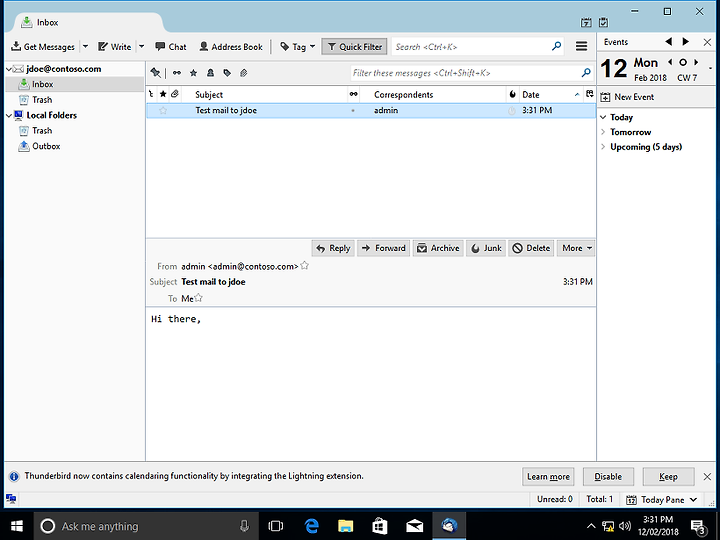Reply to the selected message
This screenshot has width=720, height=540.
click(x=333, y=248)
